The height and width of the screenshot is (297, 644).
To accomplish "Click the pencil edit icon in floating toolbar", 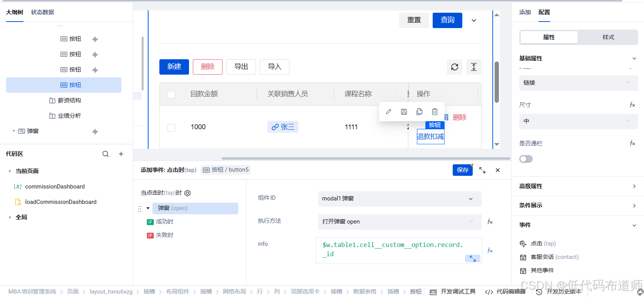I will (389, 112).
